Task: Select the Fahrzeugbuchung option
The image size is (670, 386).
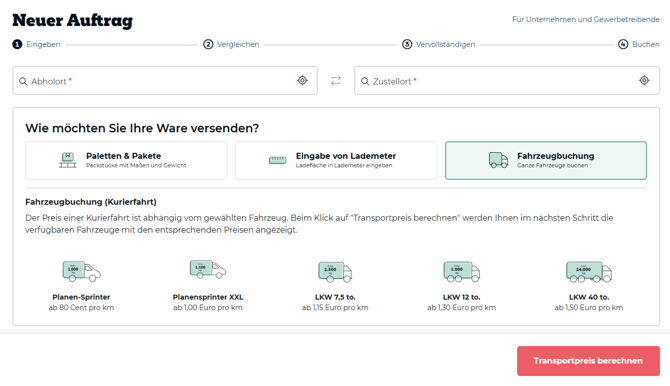Action: (x=546, y=160)
